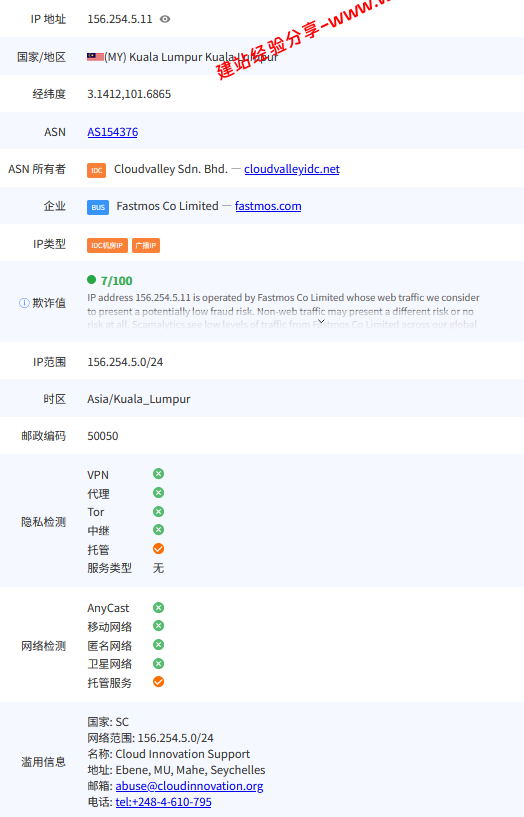Click the 卫星网络 status cross icon

click(x=158, y=663)
